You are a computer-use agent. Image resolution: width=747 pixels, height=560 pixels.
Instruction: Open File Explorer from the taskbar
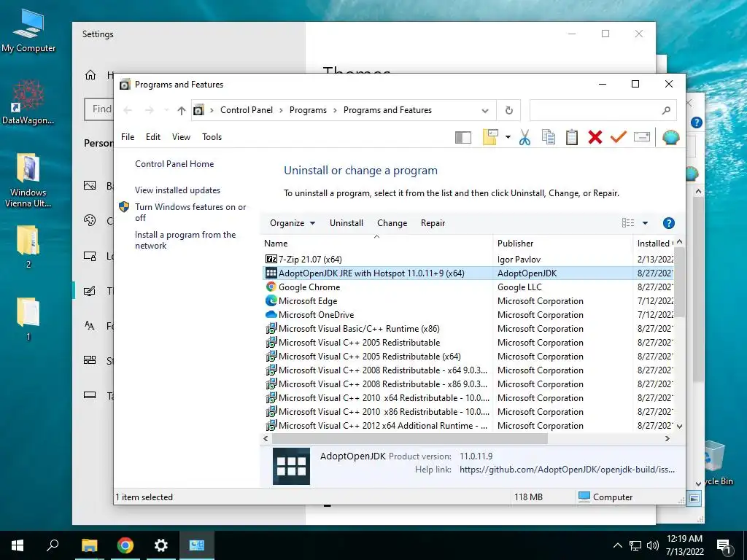click(89, 545)
